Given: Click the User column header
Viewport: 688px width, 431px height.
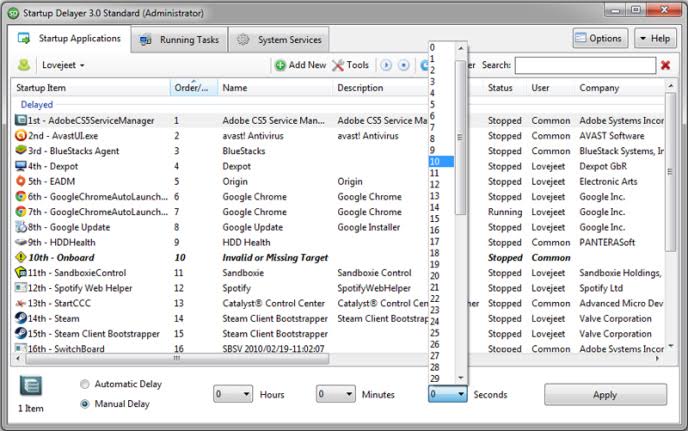Looking at the screenshot, I should [551, 88].
